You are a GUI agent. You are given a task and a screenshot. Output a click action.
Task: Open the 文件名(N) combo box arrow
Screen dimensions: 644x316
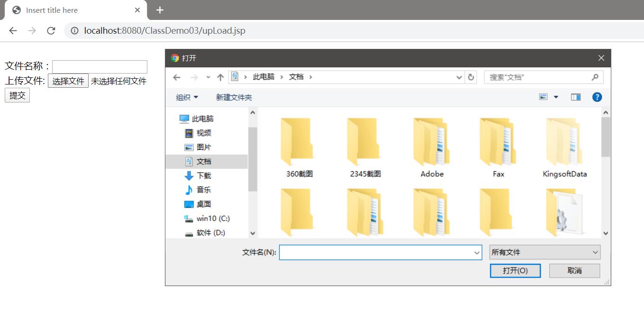(476, 252)
